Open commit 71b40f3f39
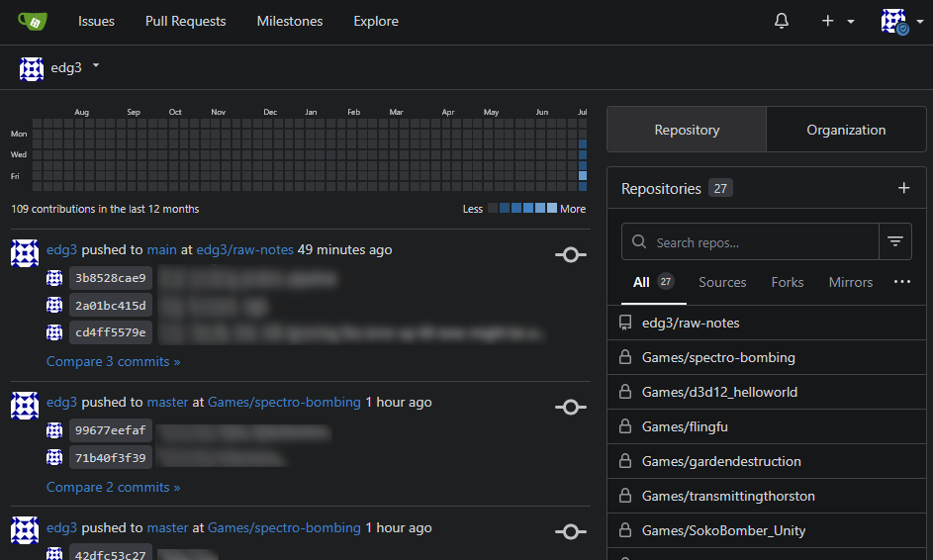The image size is (933, 560). pos(111,458)
